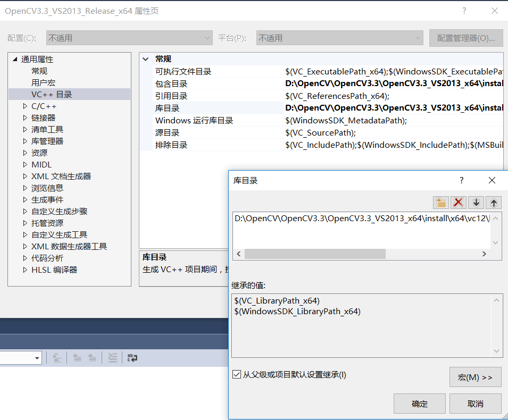Collapse the 通用属性 tree node
The image size is (508, 420).
(15, 59)
